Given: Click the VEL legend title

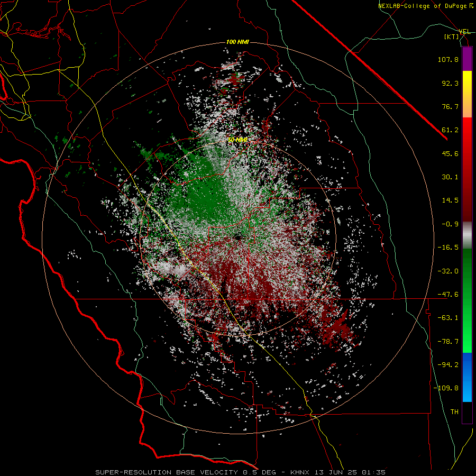Looking at the screenshot, I should (464, 32).
